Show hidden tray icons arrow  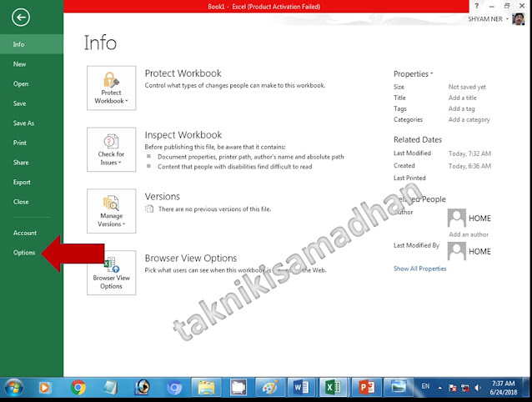point(439,388)
